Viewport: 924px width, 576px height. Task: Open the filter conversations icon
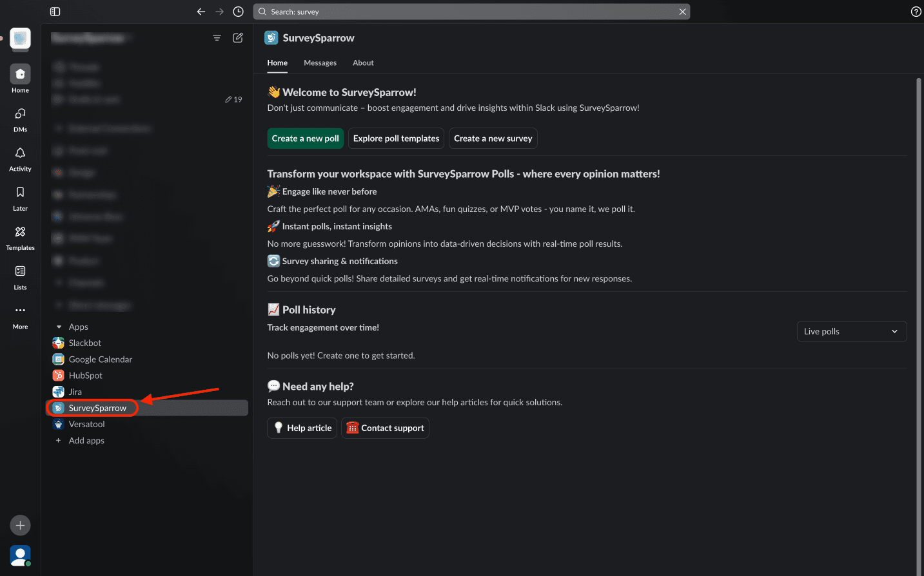(x=217, y=38)
